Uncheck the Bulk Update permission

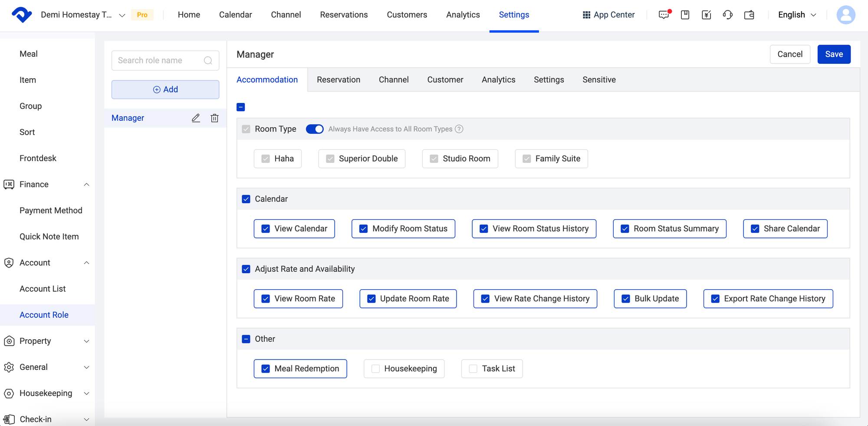625,298
